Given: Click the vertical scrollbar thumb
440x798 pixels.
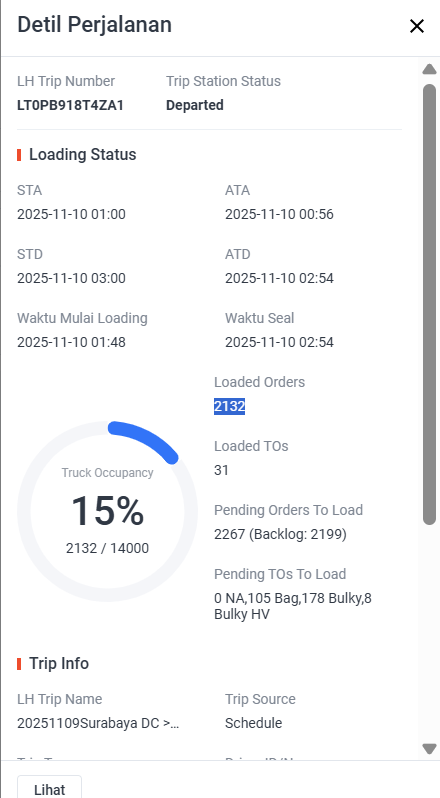Looking at the screenshot, I should tap(429, 304).
